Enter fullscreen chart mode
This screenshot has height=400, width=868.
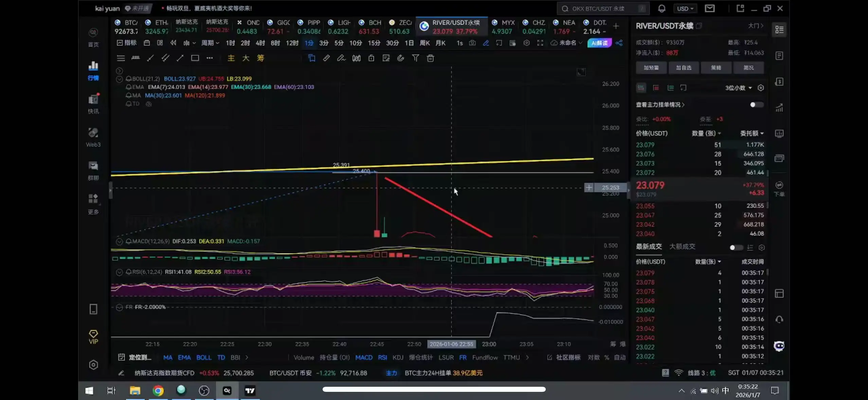point(540,43)
